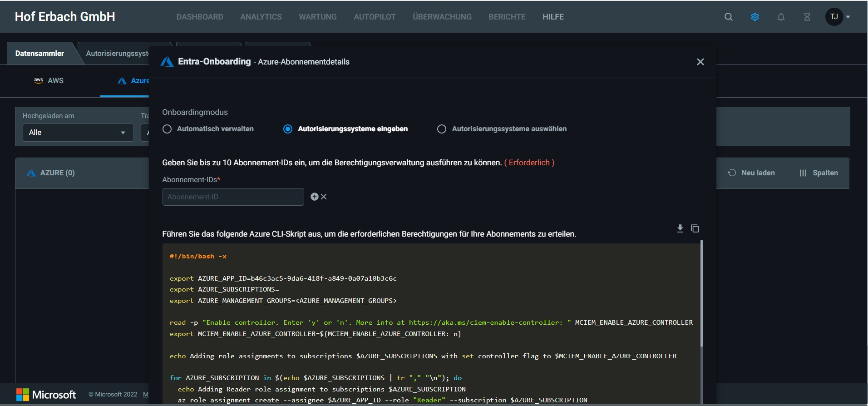Click the '( Erforderlich )' required label

pyautogui.click(x=529, y=163)
